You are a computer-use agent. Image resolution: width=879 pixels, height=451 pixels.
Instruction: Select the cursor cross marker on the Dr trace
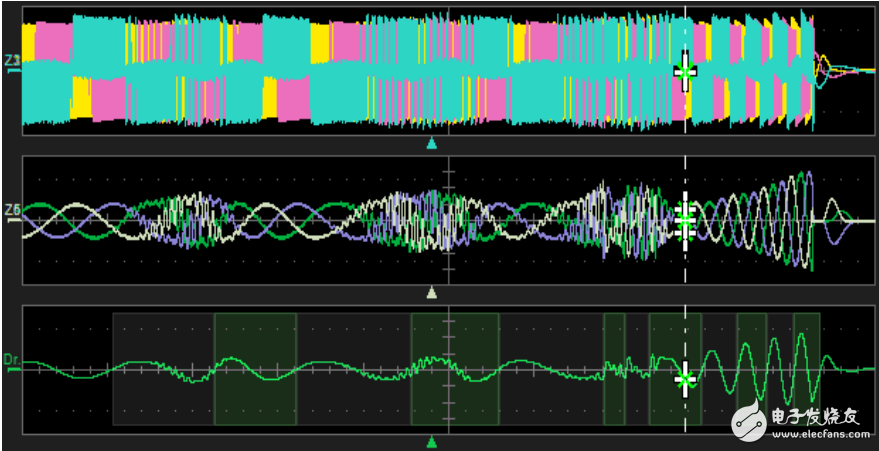685,380
